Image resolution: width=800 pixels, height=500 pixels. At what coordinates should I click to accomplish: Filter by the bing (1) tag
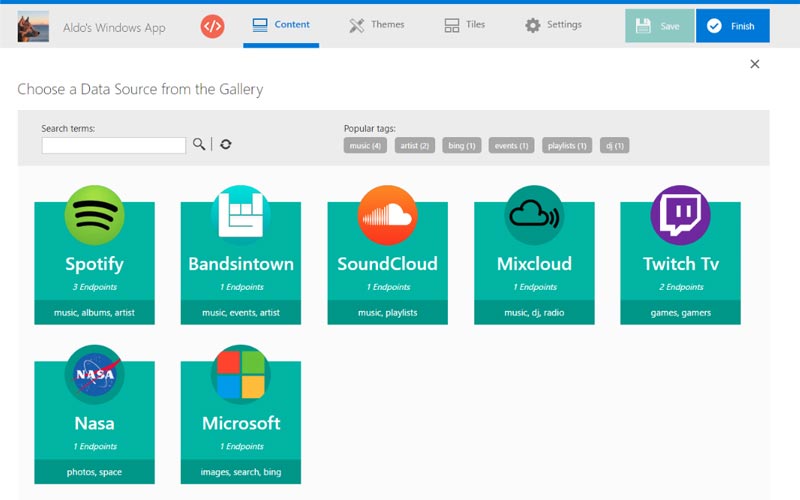click(462, 145)
